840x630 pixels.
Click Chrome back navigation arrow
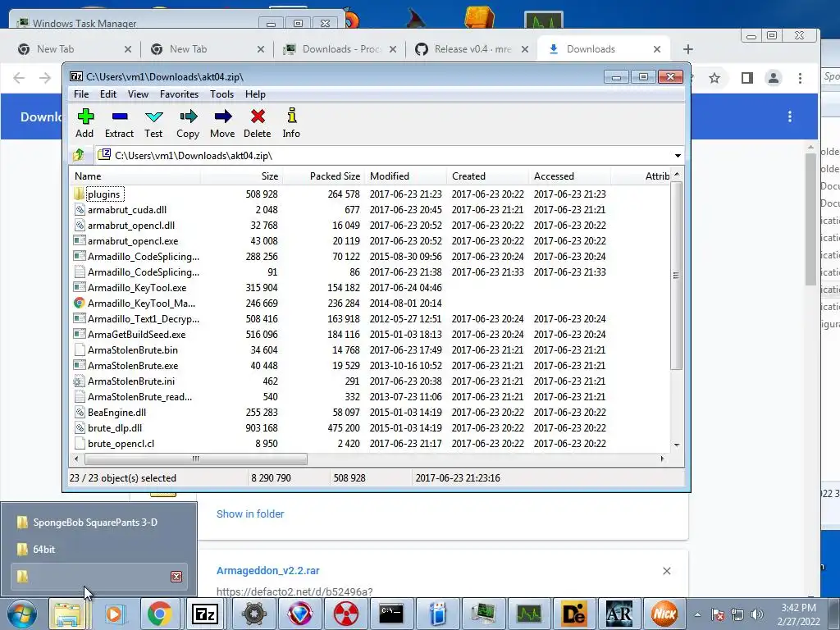click(x=20, y=78)
